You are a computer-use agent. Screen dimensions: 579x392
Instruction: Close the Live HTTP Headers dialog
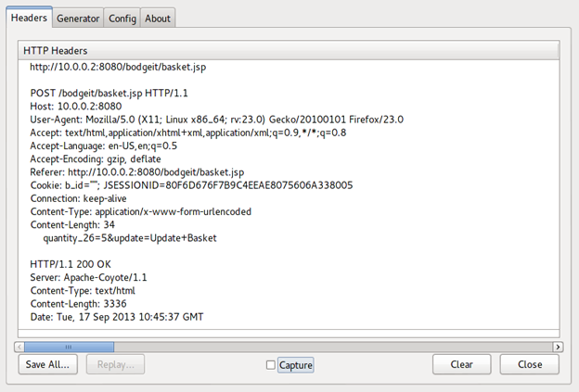click(530, 364)
